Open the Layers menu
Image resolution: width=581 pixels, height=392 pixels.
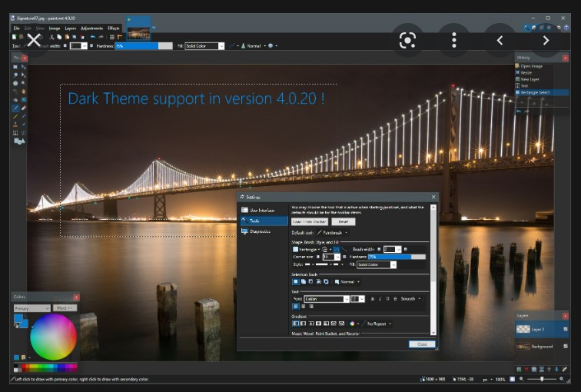[70, 28]
